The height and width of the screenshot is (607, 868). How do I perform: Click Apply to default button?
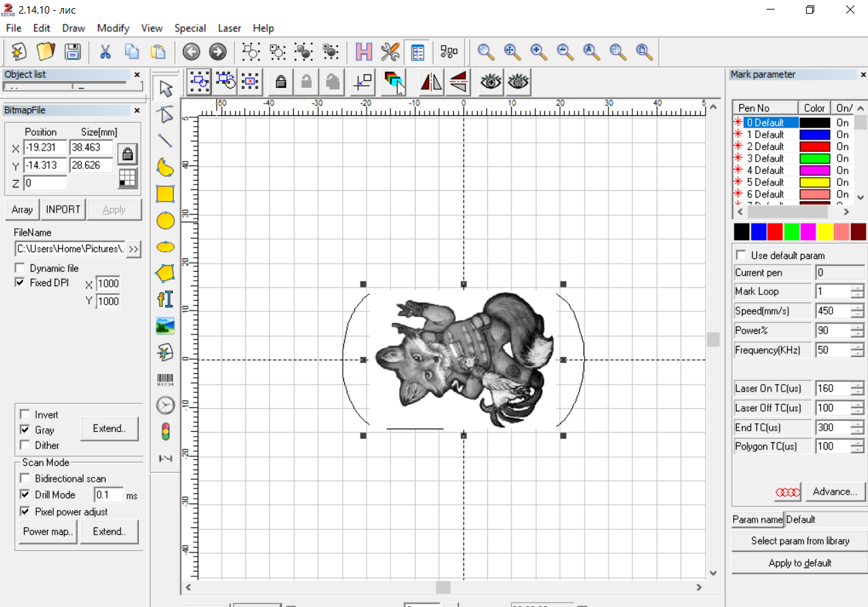click(800, 563)
